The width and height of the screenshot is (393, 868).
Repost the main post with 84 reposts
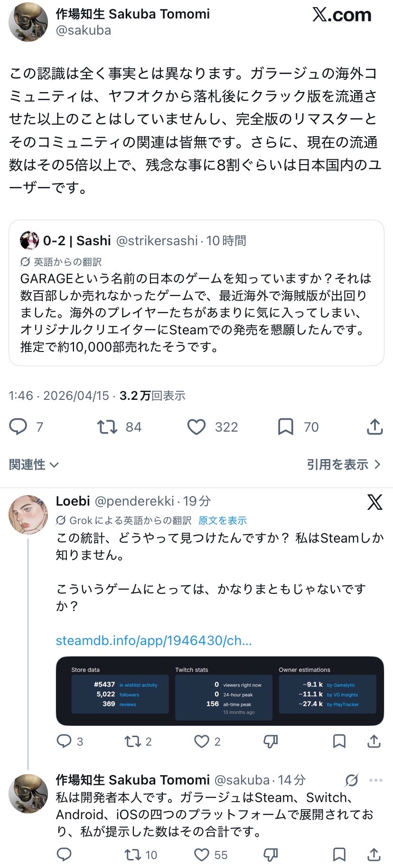click(x=107, y=427)
